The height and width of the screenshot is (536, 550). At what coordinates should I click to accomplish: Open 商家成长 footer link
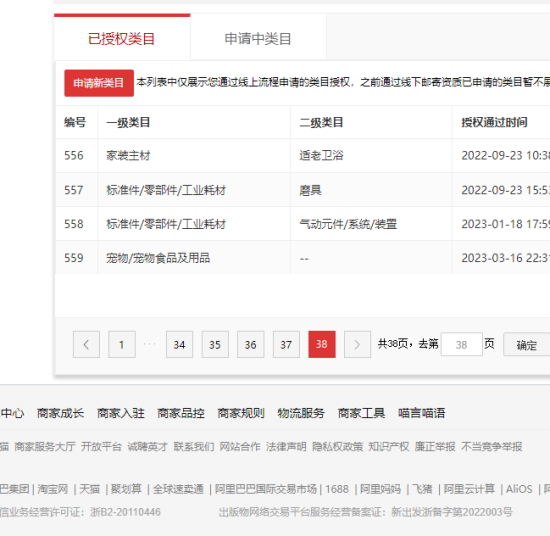[x=60, y=413]
